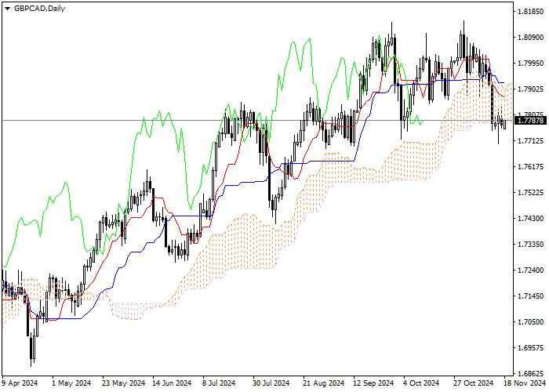This screenshot has height=392, width=549.
Task: Select the 8 Jul 2024 date label
Action: pyautogui.click(x=219, y=383)
